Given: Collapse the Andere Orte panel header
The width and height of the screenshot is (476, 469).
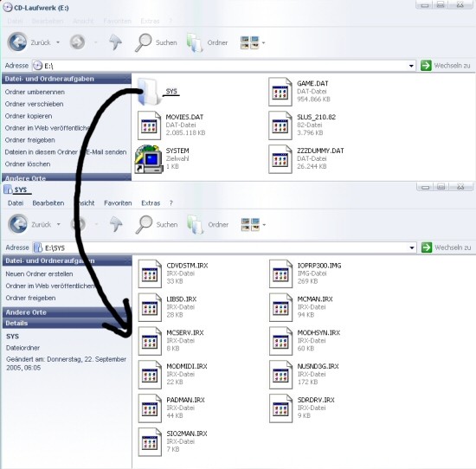Looking at the screenshot, I should click(x=67, y=312).
